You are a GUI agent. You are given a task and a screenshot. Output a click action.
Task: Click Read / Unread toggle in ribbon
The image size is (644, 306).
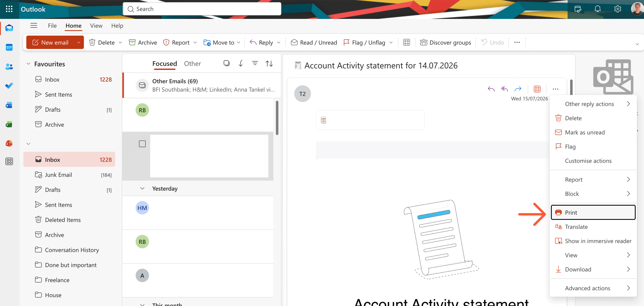314,43
